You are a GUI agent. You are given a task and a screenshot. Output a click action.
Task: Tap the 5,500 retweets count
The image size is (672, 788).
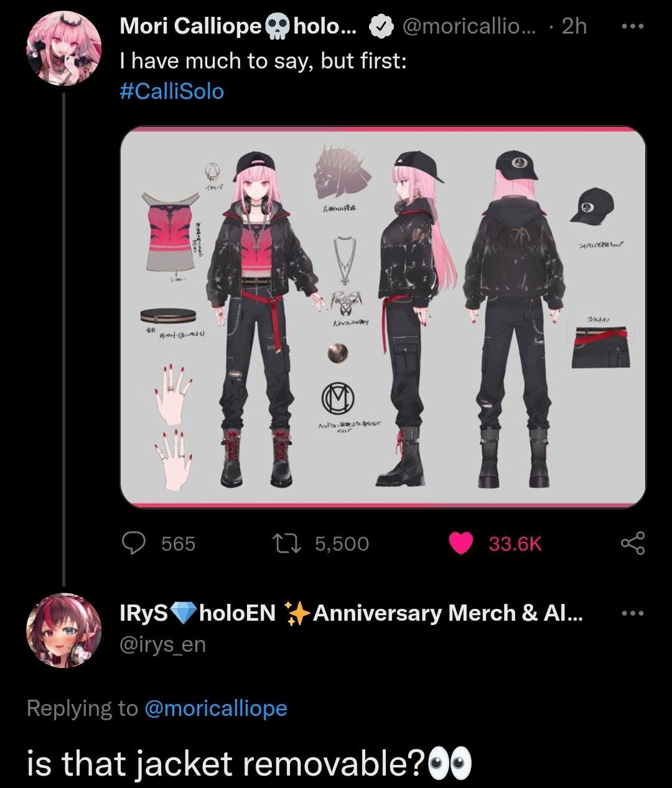point(342,544)
